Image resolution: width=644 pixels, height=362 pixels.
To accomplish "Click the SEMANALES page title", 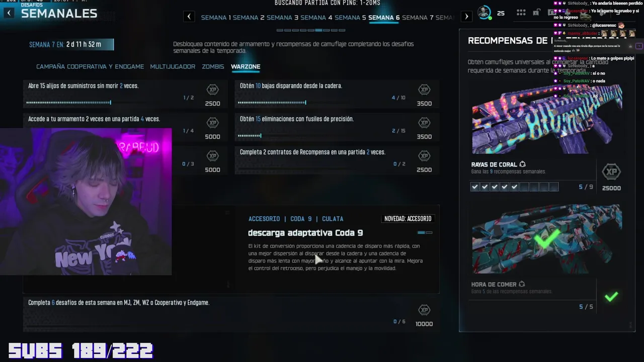I will [x=59, y=14].
